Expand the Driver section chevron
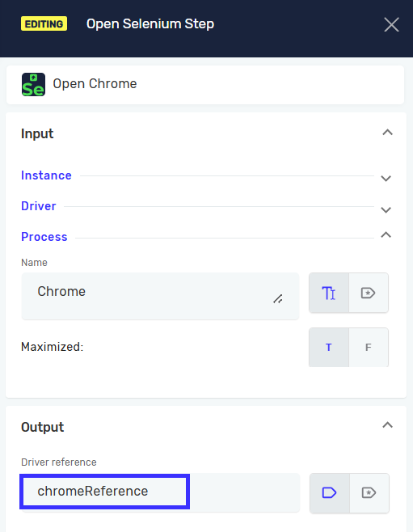Image resolution: width=413 pixels, height=532 pixels. [x=386, y=209]
